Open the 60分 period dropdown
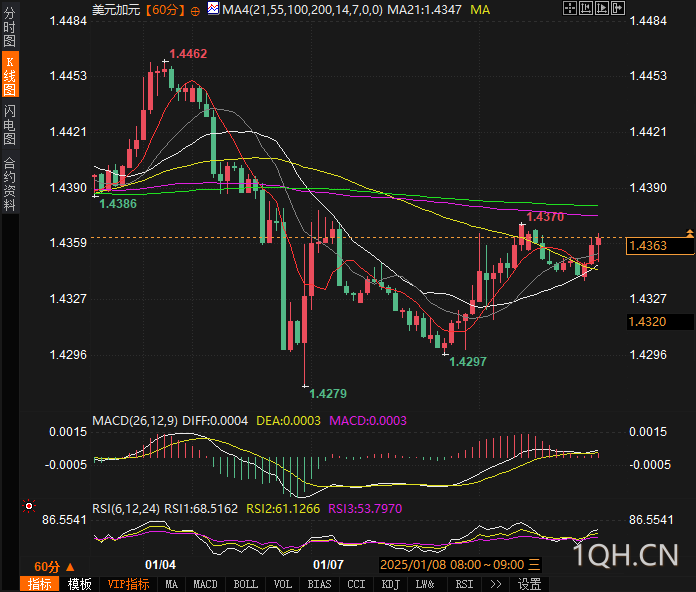 pyautogui.click(x=54, y=567)
